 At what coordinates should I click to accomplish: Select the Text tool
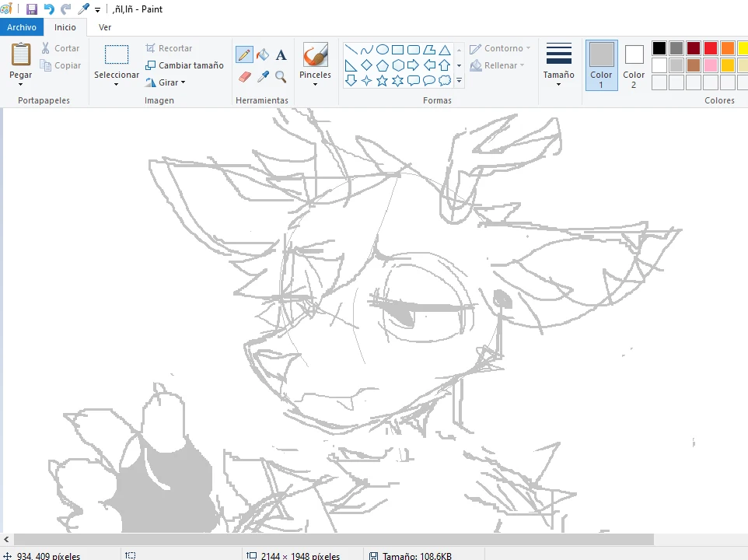pyautogui.click(x=281, y=55)
